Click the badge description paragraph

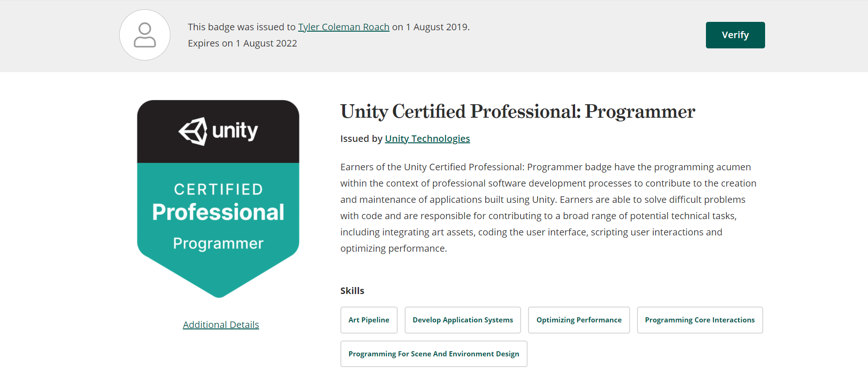(x=549, y=207)
